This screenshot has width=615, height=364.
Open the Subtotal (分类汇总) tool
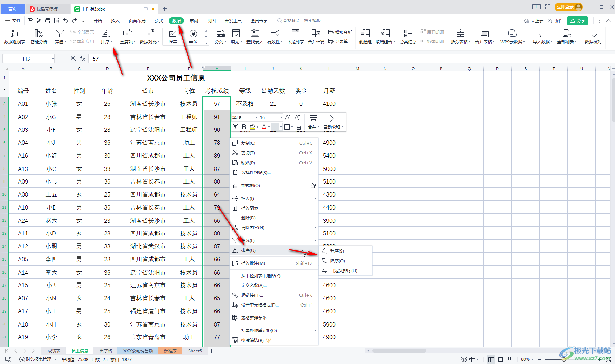[x=408, y=37]
